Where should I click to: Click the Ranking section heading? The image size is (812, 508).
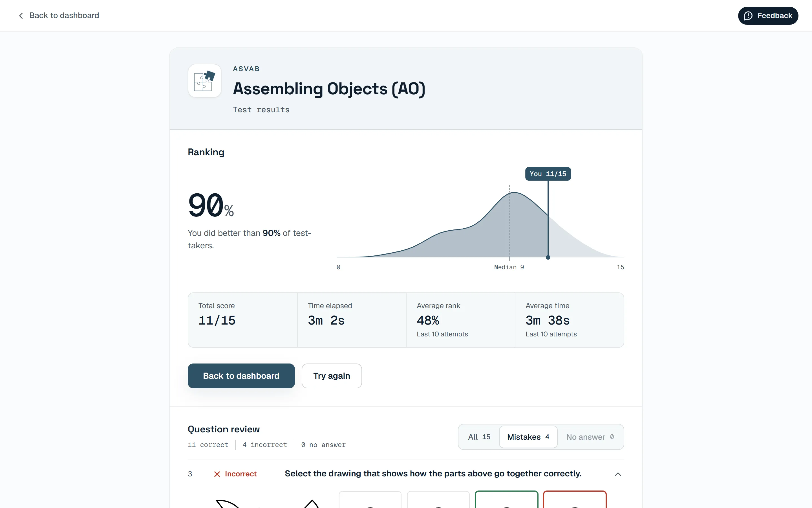click(206, 152)
